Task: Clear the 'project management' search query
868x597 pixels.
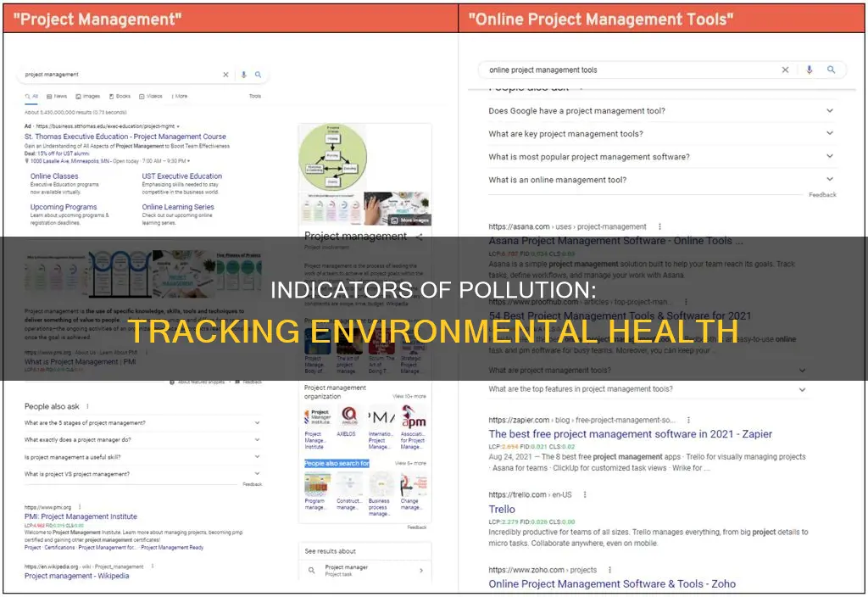Action: pyautogui.click(x=225, y=75)
